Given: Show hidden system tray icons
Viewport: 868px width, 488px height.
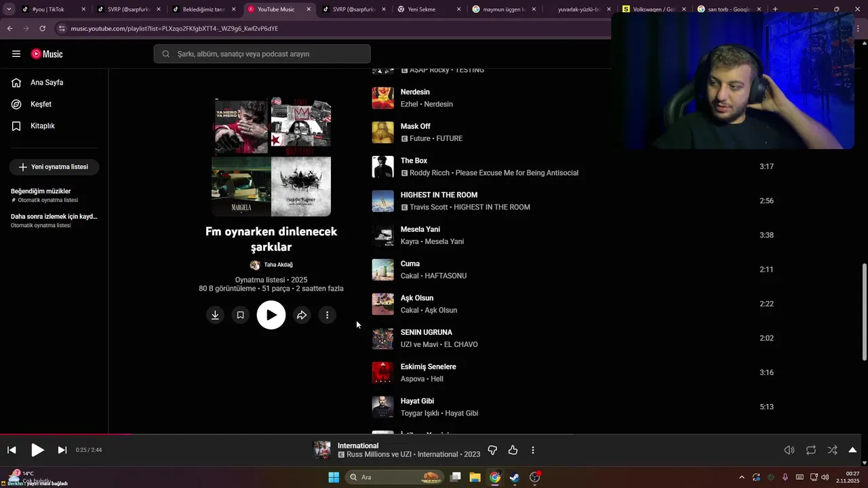Looking at the screenshot, I should (x=741, y=477).
